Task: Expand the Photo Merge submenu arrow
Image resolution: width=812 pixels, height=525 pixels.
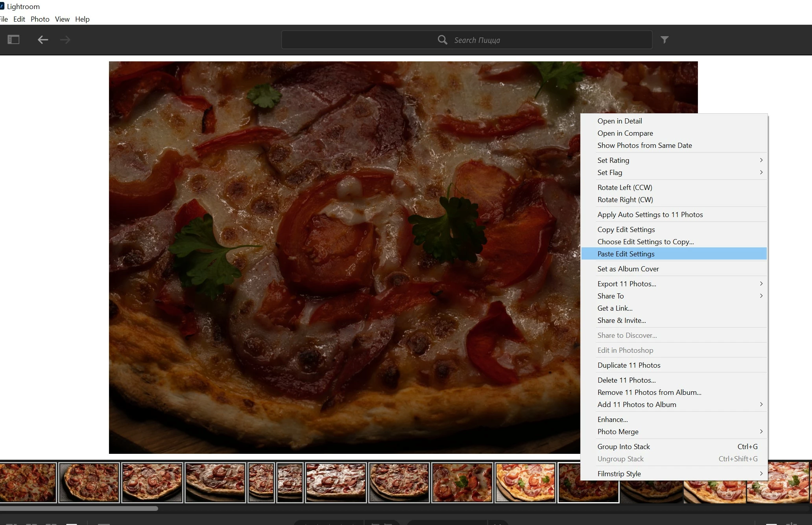Action: pos(761,431)
